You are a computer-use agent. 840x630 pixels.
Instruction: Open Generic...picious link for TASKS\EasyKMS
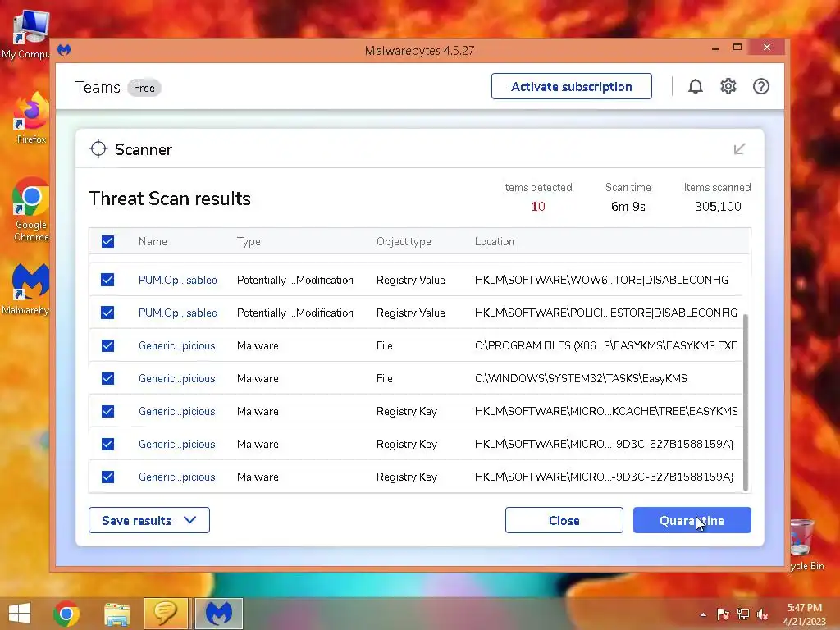(x=177, y=378)
